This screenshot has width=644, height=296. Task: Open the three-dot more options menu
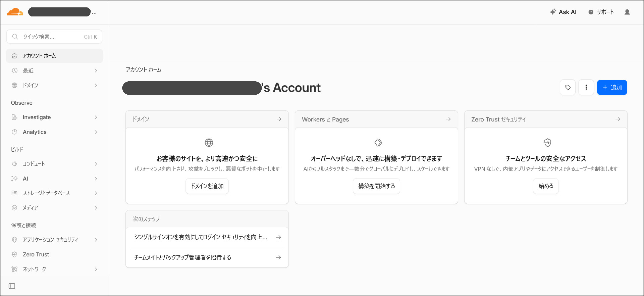point(586,87)
